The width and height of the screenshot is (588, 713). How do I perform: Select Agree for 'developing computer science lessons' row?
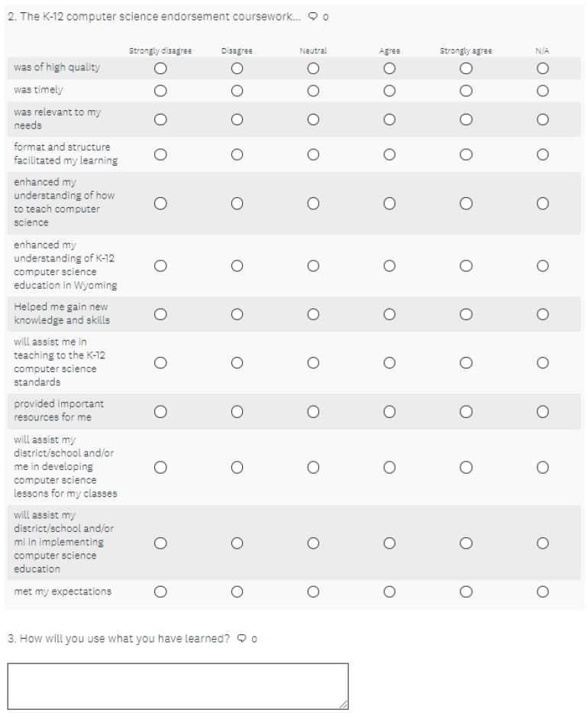click(389, 467)
